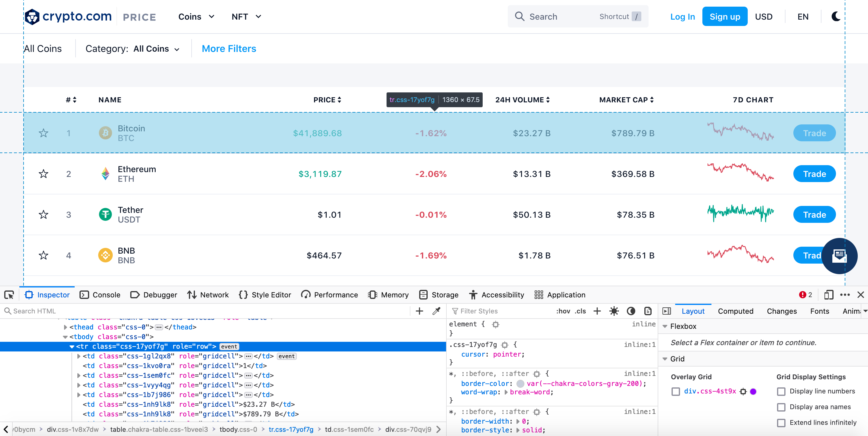Open the Coins dropdown menu

click(x=196, y=17)
